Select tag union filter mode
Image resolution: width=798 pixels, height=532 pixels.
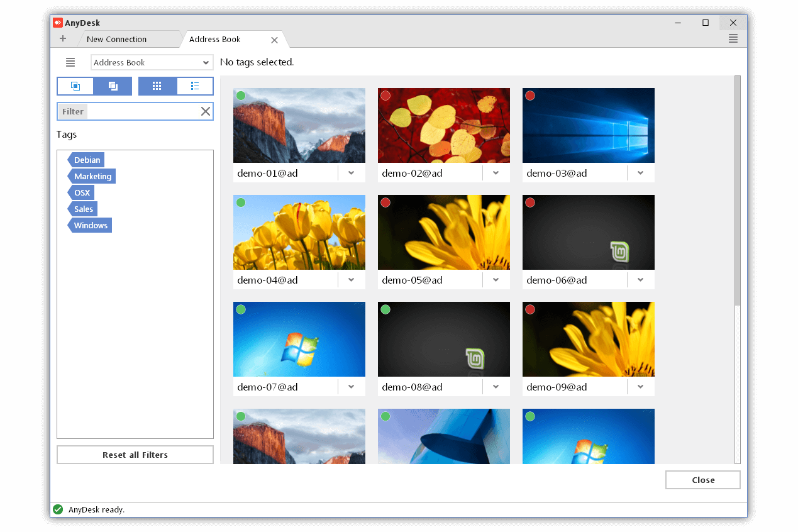[113, 86]
